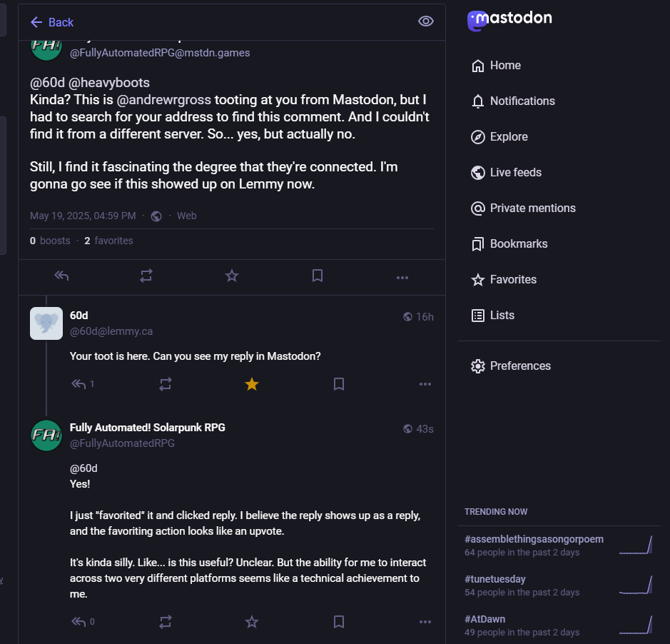Open the @andrewrgross mention link
The width and height of the screenshot is (670, 644).
click(x=163, y=99)
